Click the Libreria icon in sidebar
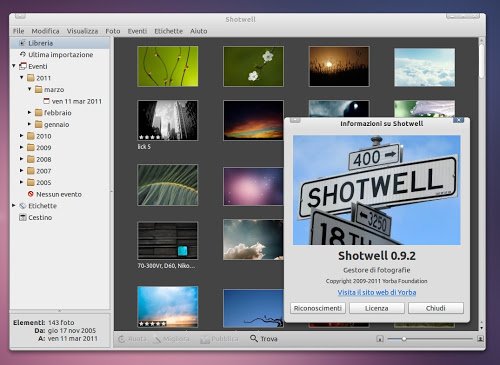The height and width of the screenshot is (365, 500). point(22,43)
